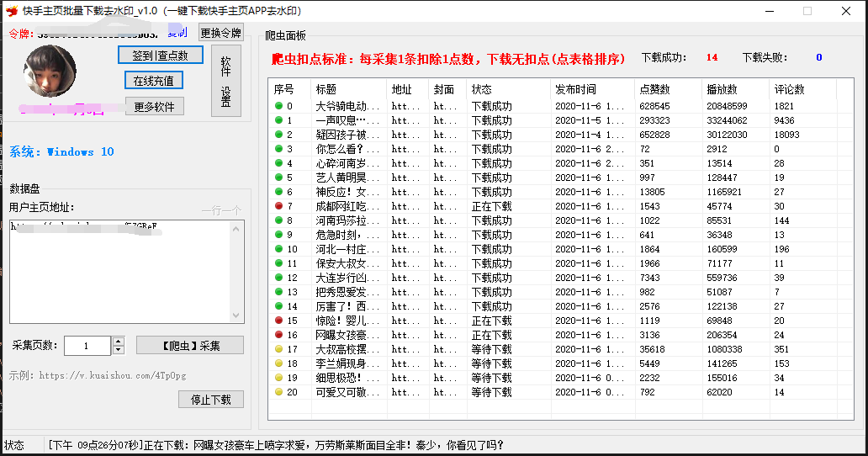The width and height of the screenshot is (868, 456).
Task: Click the green status dot for row 3
Action: [x=278, y=149]
